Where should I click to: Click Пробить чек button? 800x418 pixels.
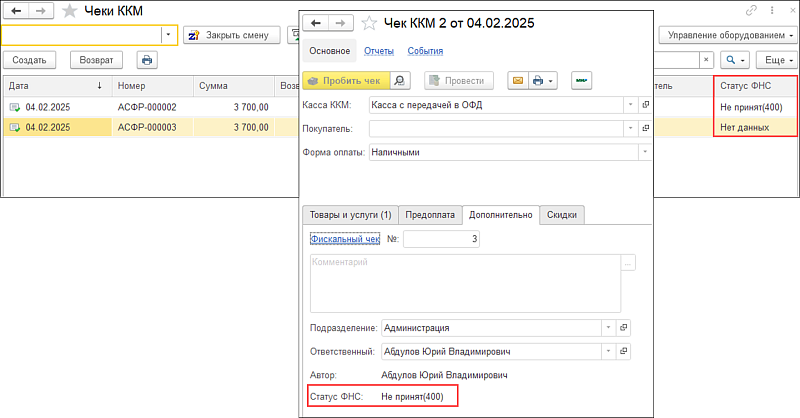[x=346, y=81]
